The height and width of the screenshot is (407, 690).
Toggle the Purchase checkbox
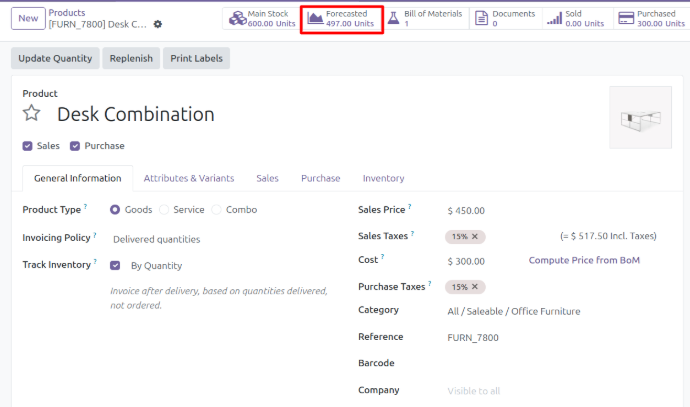(x=75, y=146)
